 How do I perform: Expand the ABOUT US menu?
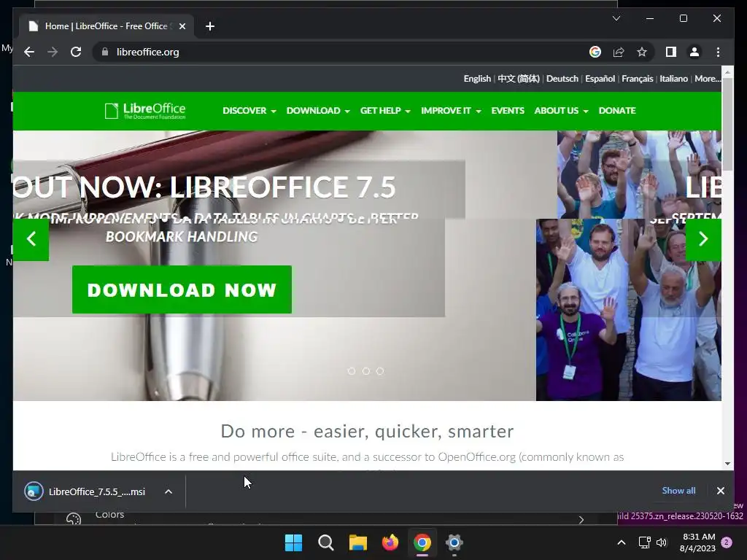pos(561,111)
